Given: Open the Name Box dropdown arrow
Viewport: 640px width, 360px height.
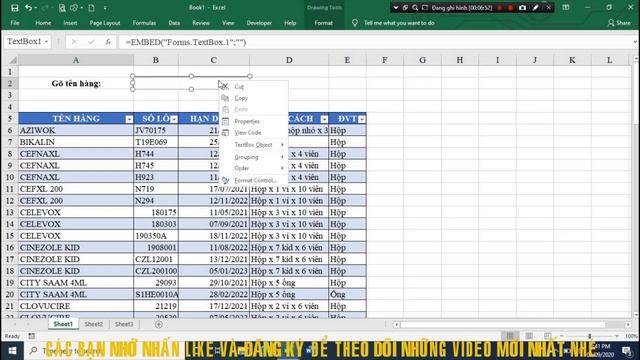Looking at the screenshot, I should click(47, 42).
